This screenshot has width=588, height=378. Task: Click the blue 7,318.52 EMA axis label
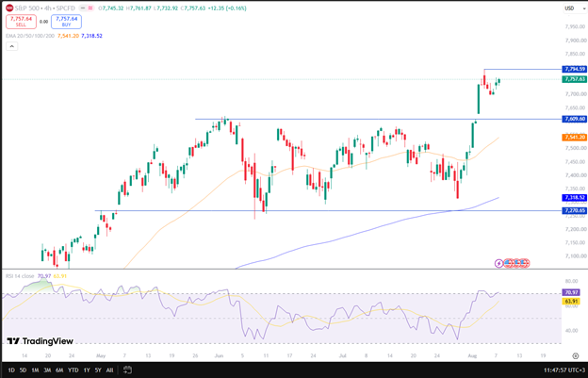574,197
